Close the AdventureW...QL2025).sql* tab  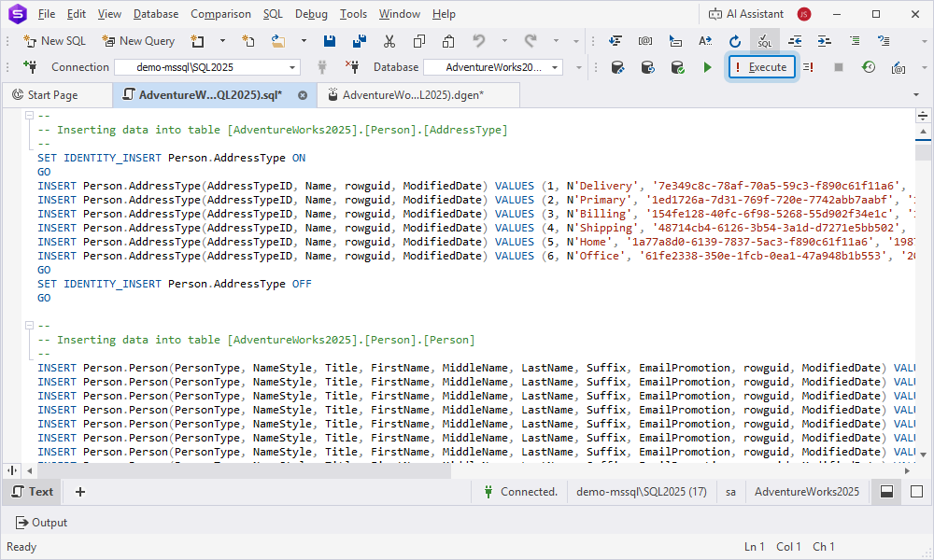pyautogui.click(x=303, y=95)
